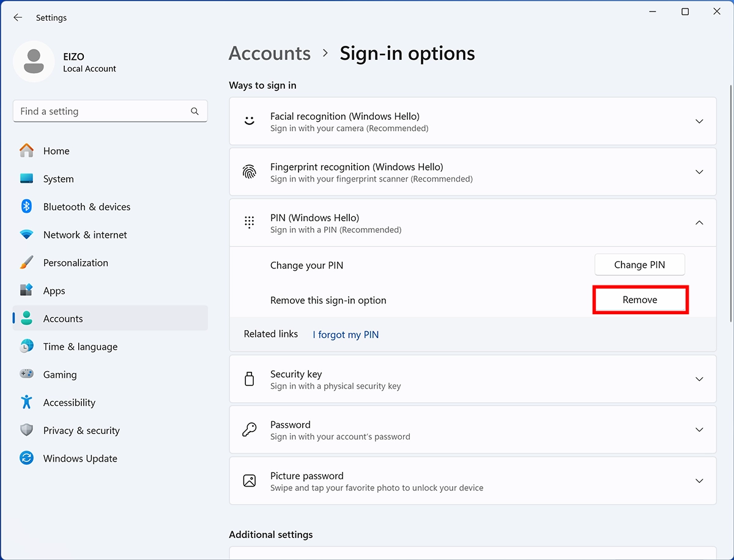Viewport: 734px width, 560px height.
Task: Open the Home settings page
Action: [x=110, y=151]
